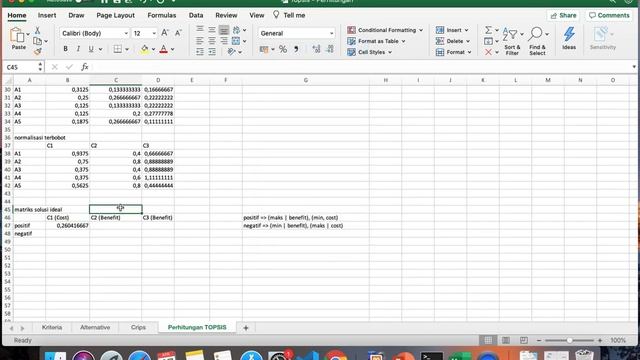Click the Ideas lightning icon
640x360 pixels.
[569, 38]
